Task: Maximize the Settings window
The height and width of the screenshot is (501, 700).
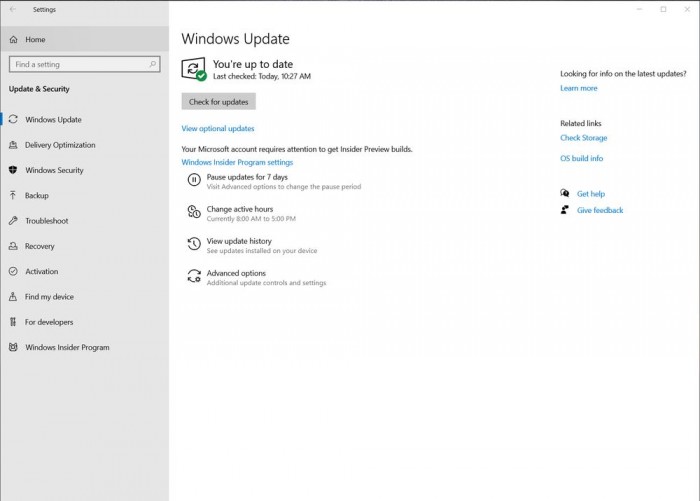Action: [x=663, y=9]
